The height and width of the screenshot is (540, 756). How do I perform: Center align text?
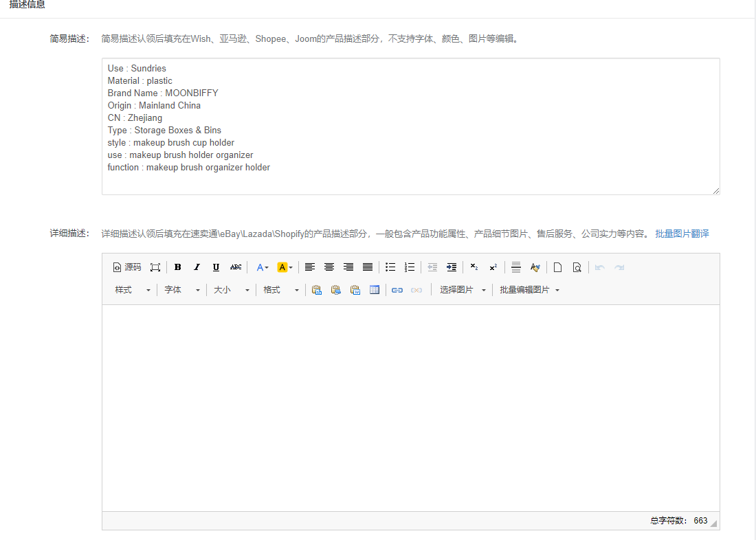329,267
